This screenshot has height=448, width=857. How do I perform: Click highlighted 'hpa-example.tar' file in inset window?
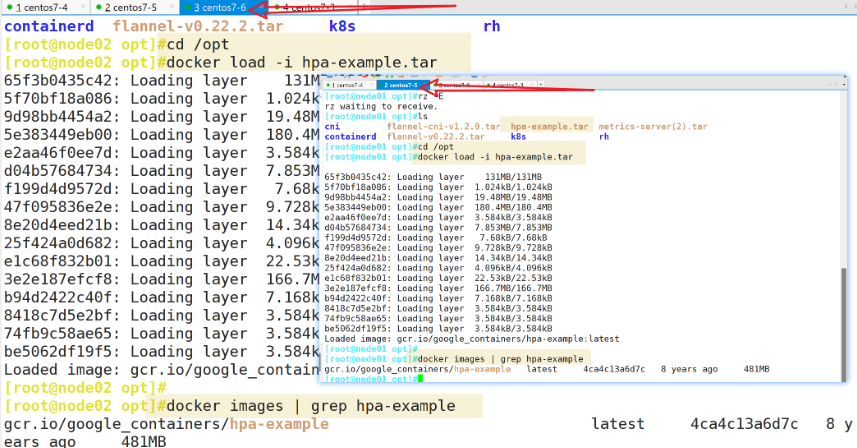tap(549, 126)
